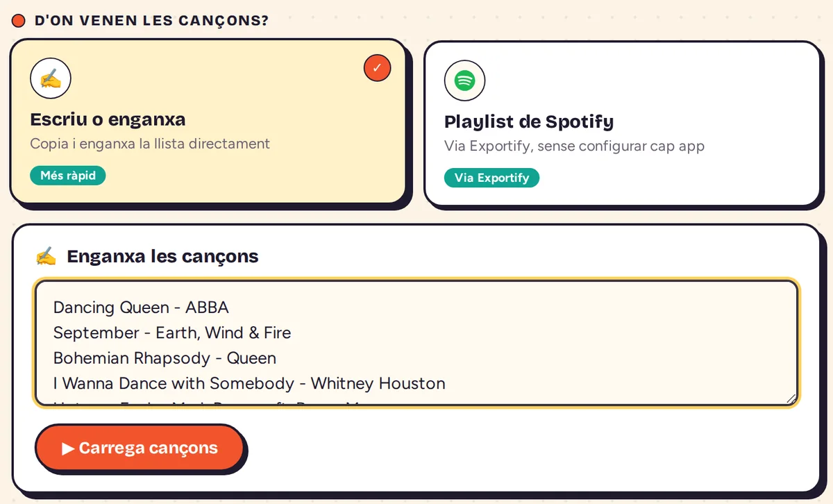
Task: Click the green Spotify logo icon
Action: [464, 81]
